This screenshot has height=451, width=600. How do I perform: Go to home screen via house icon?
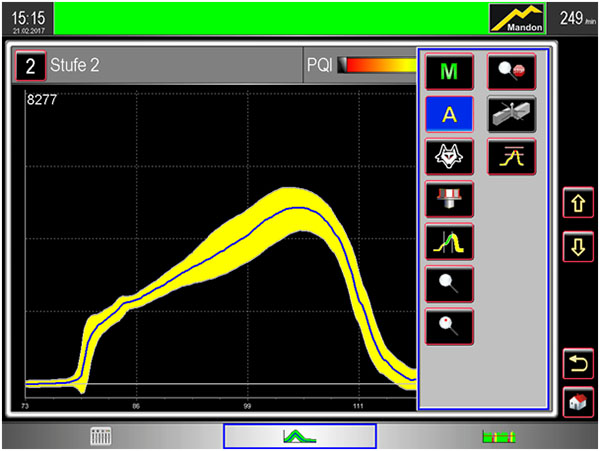pos(578,401)
